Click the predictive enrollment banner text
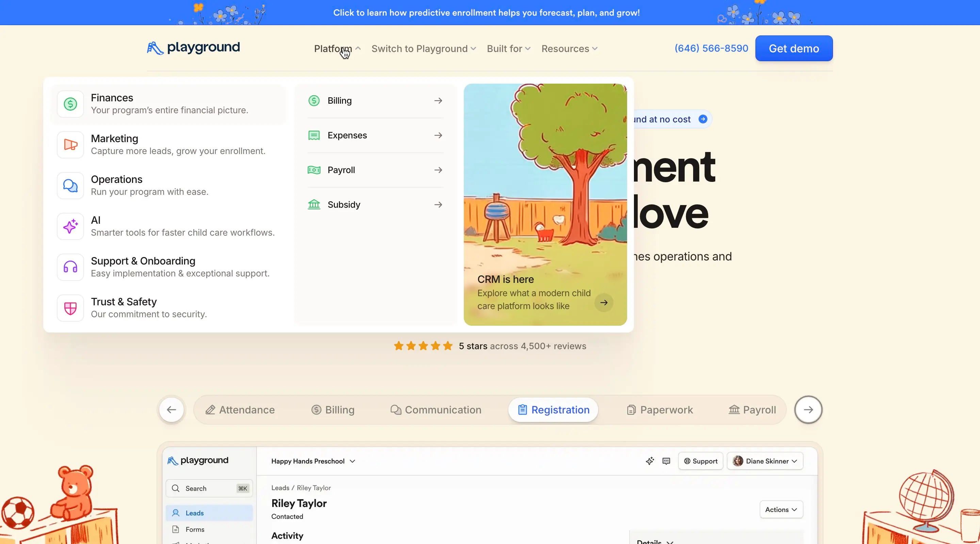This screenshot has height=544, width=980. pyautogui.click(x=486, y=13)
